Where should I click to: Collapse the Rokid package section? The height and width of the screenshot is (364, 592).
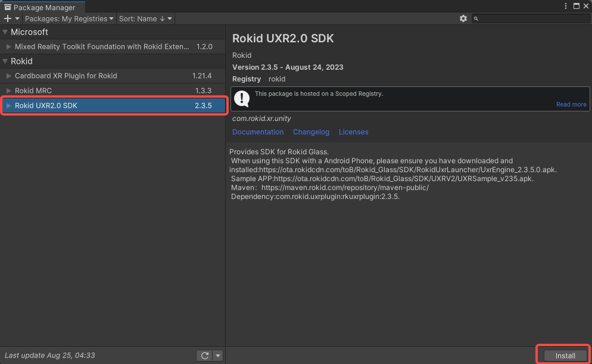pos(7,61)
